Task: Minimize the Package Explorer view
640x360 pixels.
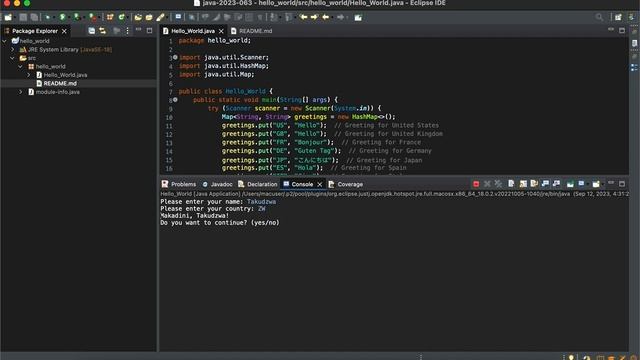Action: 138,30
